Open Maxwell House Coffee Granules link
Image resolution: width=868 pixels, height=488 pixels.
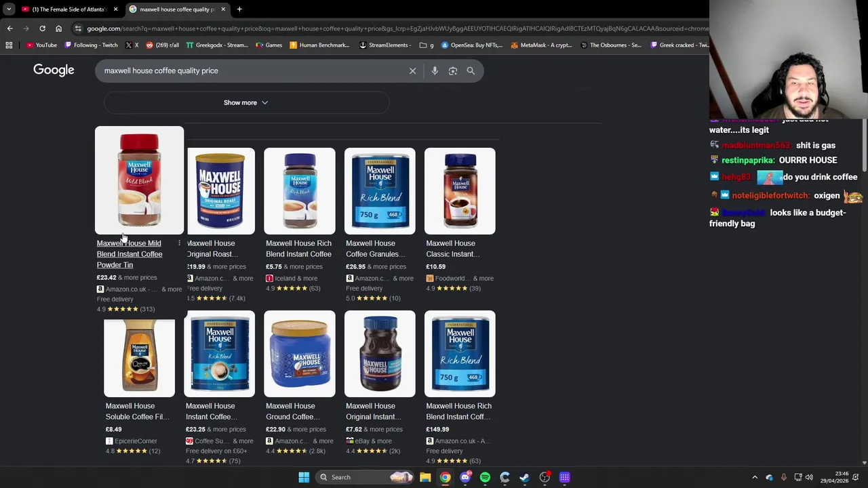375,249
